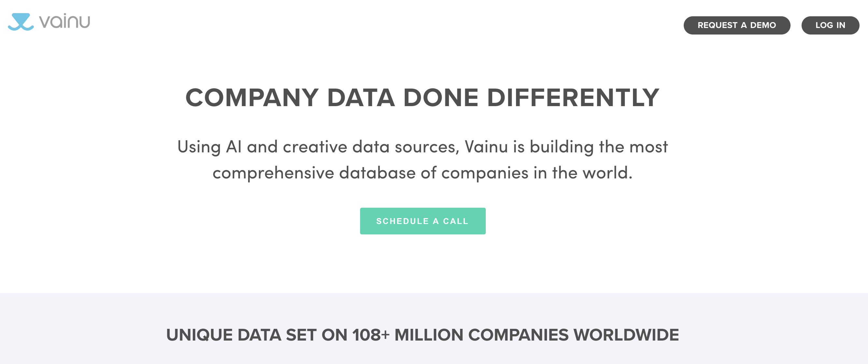The height and width of the screenshot is (364, 868).
Task: Open the Log In page
Action: (x=830, y=25)
